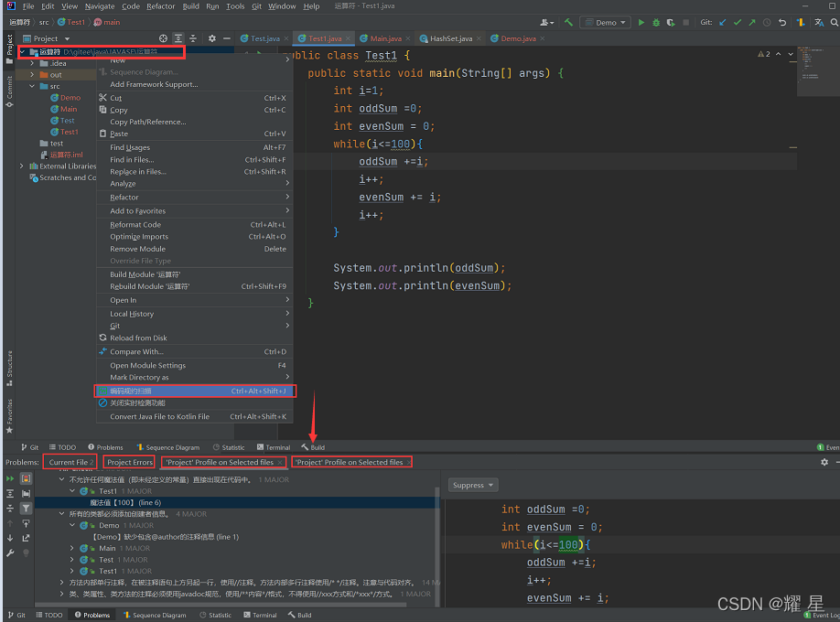The height and width of the screenshot is (622, 840).
Task: Open the Demo run configuration dropdown
Action: (605, 23)
